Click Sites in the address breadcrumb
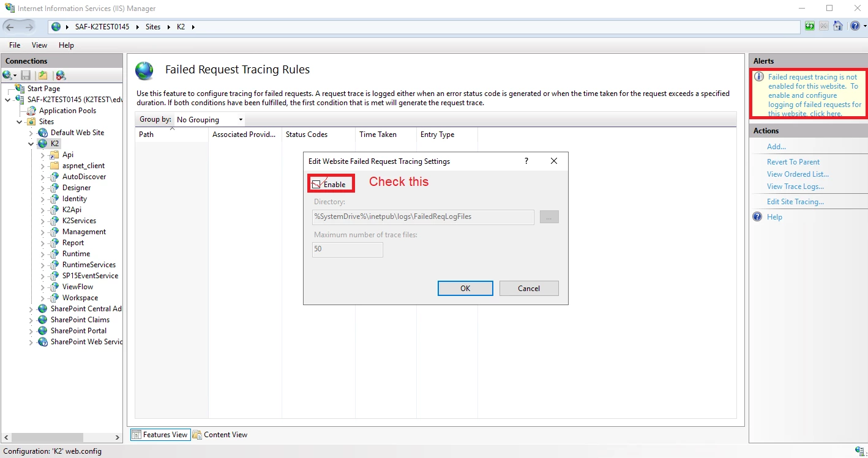The image size is (868, 458). click(x=152, y=27)
